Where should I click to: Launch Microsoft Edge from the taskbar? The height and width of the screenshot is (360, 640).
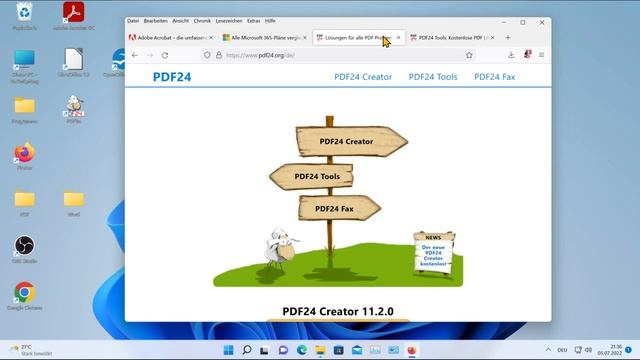(x=302, y=350)
